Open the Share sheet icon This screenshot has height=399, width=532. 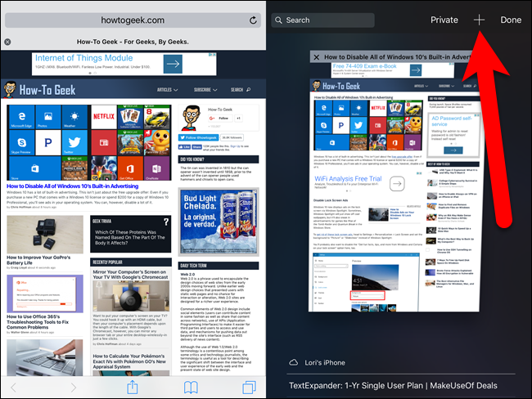133,387
